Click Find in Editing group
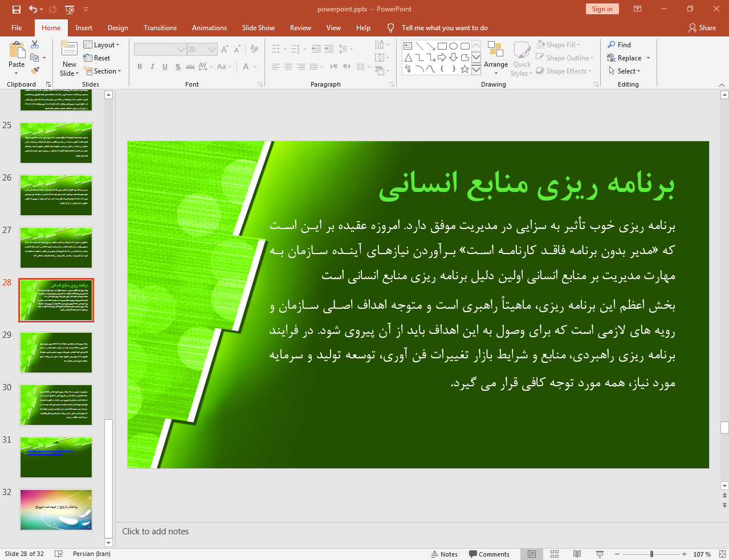Screen dimensions: 729x560 [x=620, y=45]
